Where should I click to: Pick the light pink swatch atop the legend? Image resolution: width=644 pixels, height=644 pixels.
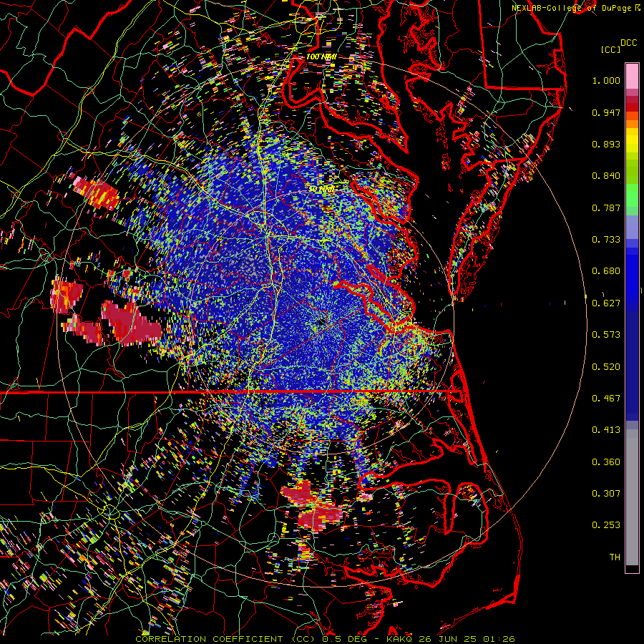(x=632, y=77)
